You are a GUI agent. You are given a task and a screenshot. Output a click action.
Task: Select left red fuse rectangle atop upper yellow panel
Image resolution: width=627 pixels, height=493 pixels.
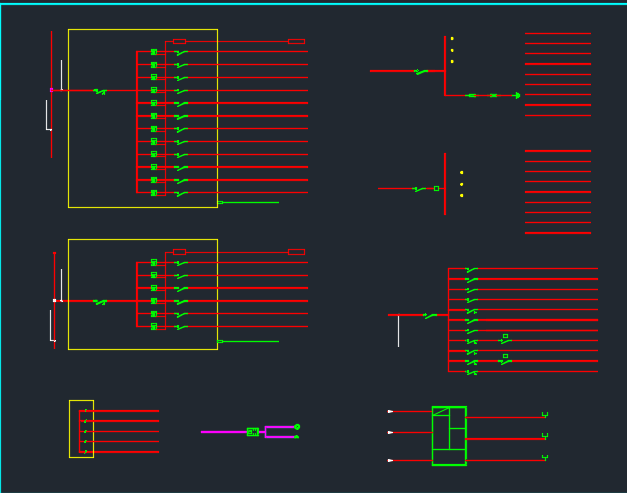[180, 41]
